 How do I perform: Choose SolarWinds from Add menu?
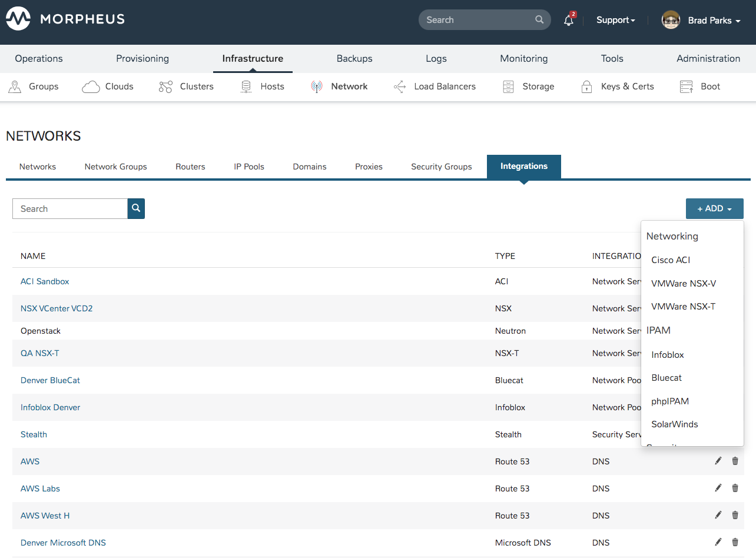tap(675, 424)
